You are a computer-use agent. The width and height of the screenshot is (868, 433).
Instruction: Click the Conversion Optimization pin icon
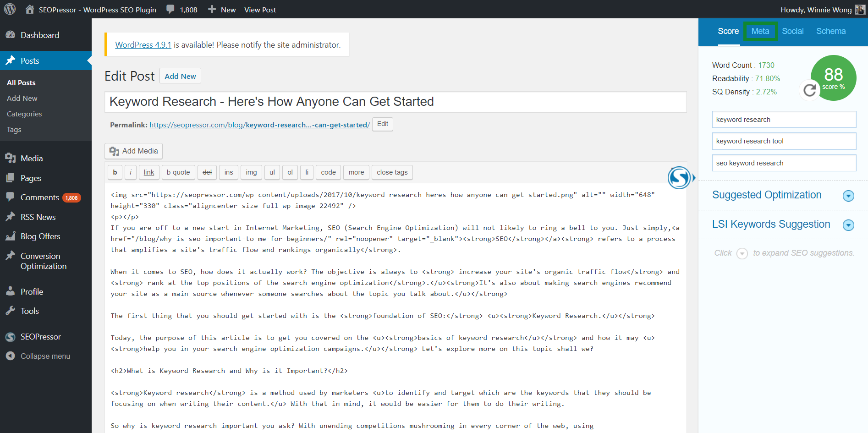click(x=10, y=256)
